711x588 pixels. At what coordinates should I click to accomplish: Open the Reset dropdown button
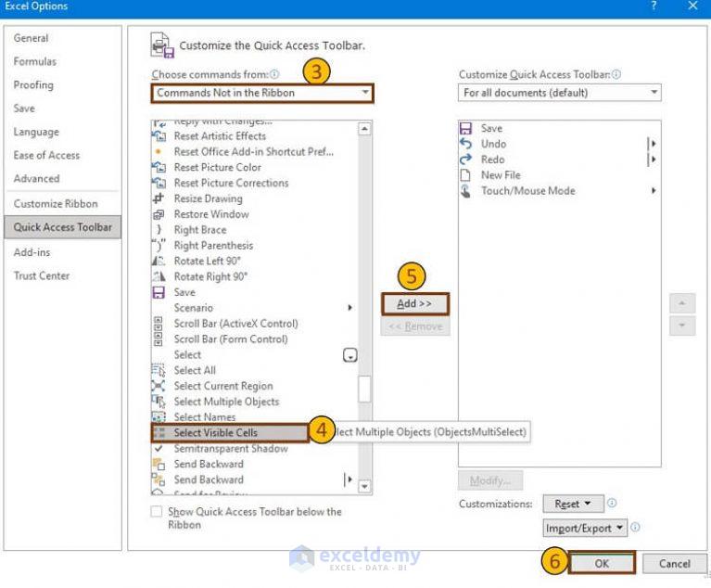[x=573, y=504]
